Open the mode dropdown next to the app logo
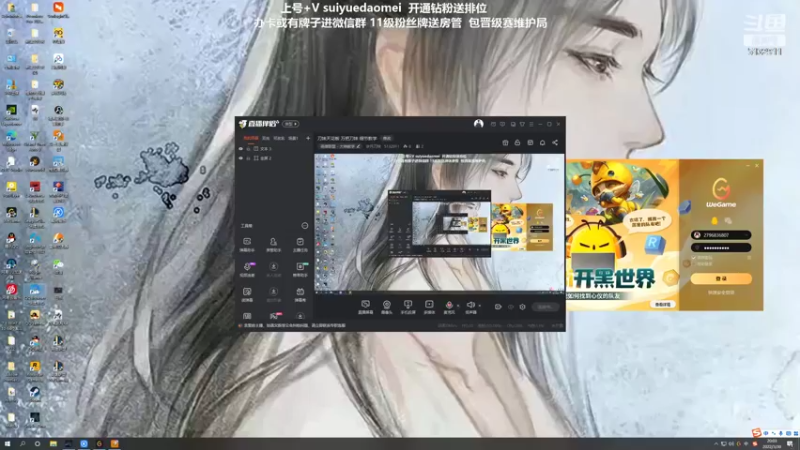800x450 pixels. coord(291,124)
